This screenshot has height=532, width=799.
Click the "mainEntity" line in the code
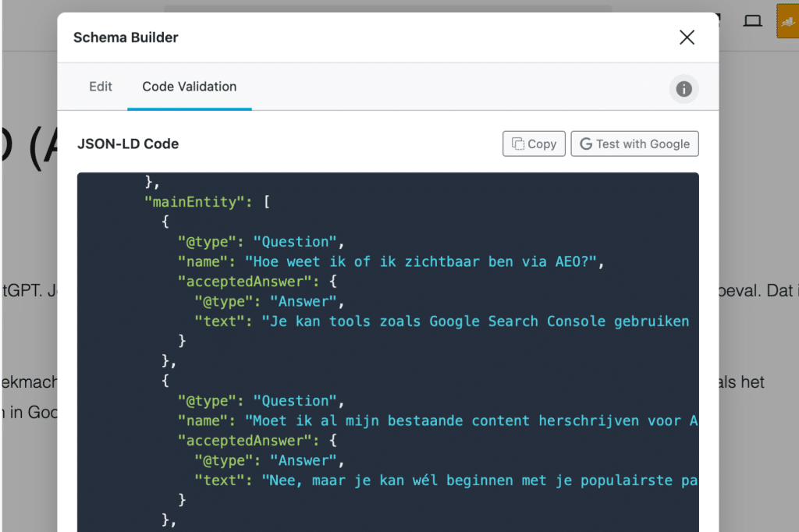click(x=207, y=202)
